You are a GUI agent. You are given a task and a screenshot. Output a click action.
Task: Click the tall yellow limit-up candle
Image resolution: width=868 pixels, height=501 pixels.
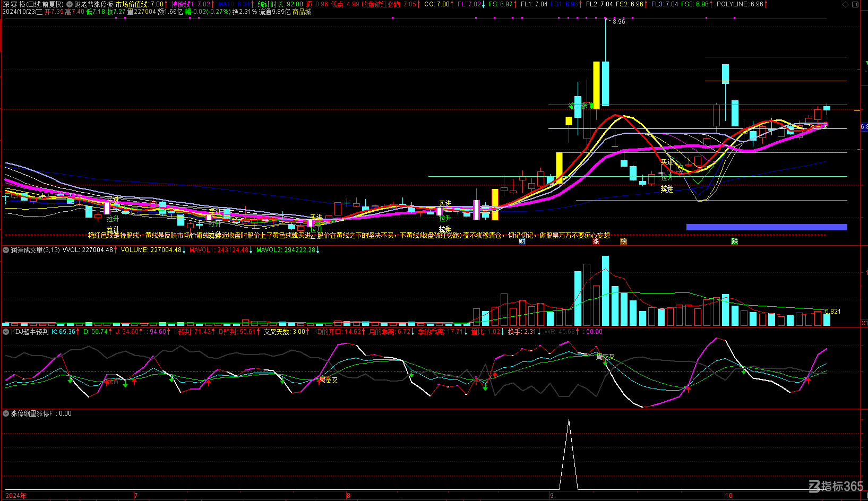[596, 85]
